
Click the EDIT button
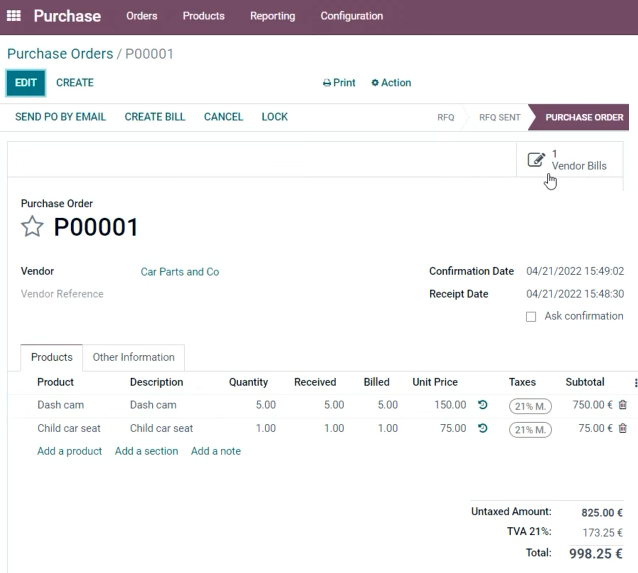(x=26, y=83)
